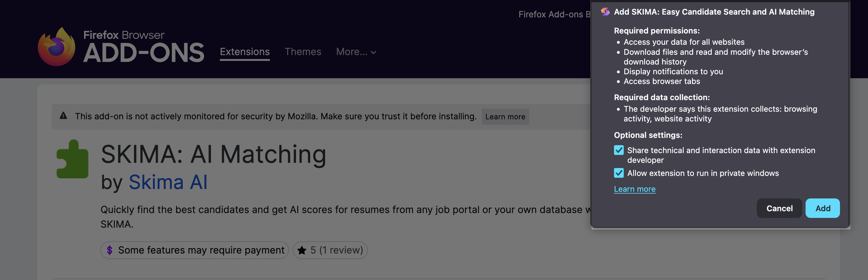Click the Some features may require payment badge
The image size is (868, 280).
(195, 250)
